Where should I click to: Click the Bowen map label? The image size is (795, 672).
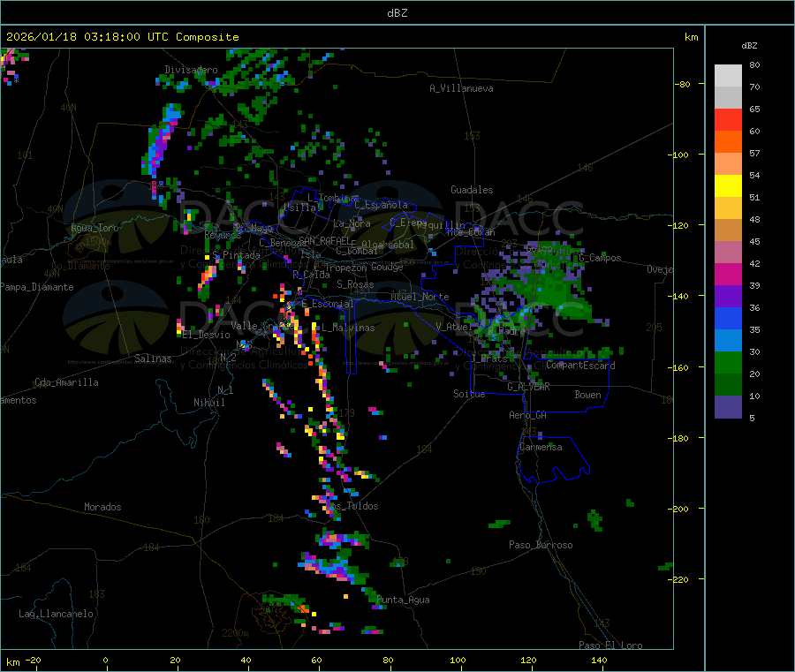click(x=587, y=395)
